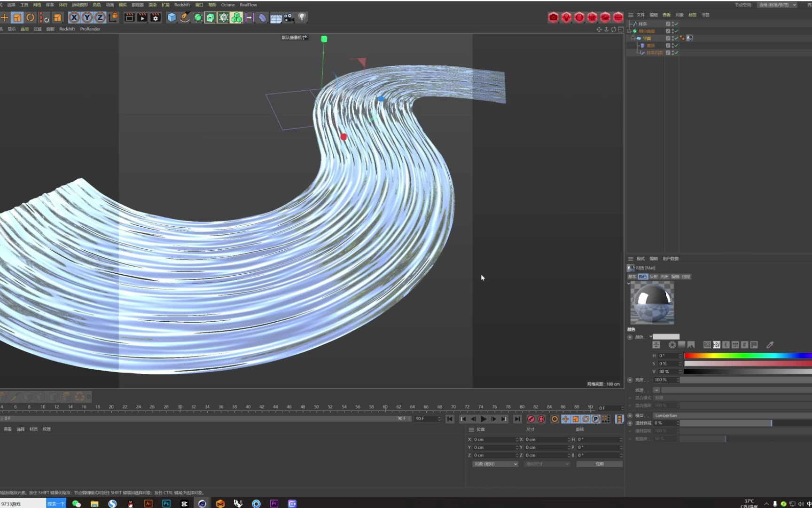Select the Rotate tool
Screen dimensions: 812x508
point(30,17)
